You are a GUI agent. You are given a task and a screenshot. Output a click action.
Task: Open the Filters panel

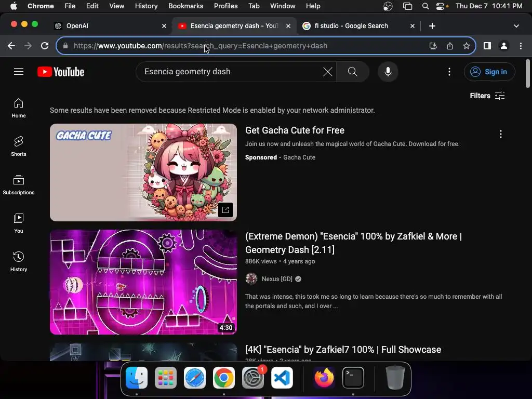[x=487, y=96]
